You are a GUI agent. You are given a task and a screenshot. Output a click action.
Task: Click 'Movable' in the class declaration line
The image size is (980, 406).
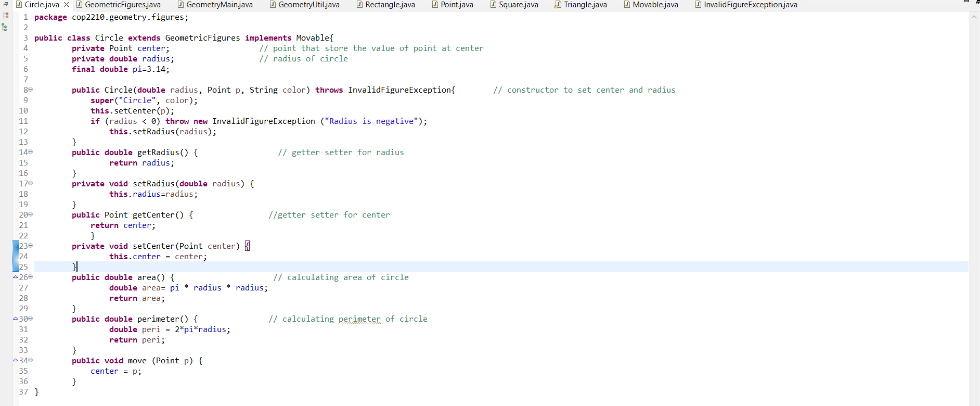(313, 38)
